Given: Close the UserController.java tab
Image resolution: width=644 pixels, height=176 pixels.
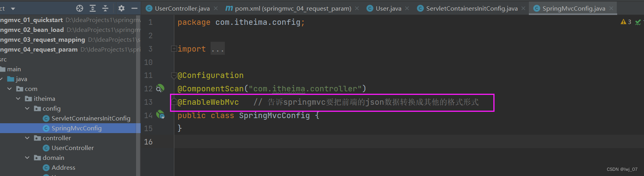Looking at the screenshot, I should coord(216,8).
